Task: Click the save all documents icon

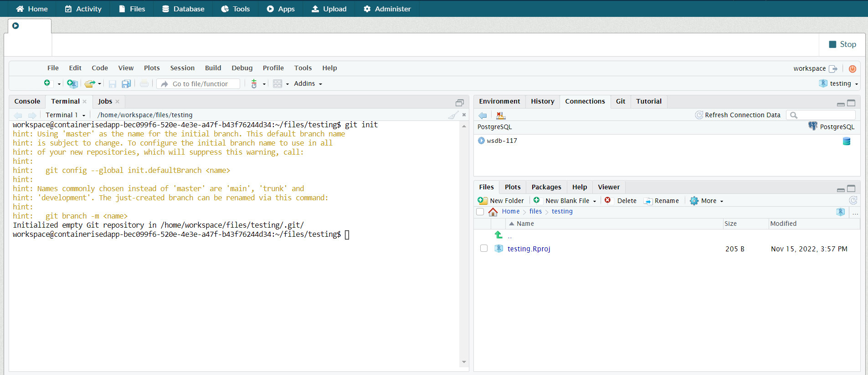Action: (126, 83)
